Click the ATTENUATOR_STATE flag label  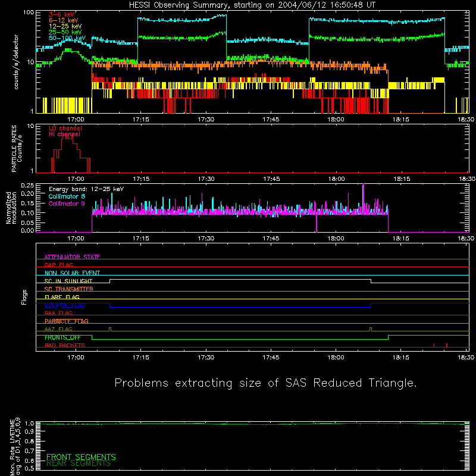(x=72, y=257)
